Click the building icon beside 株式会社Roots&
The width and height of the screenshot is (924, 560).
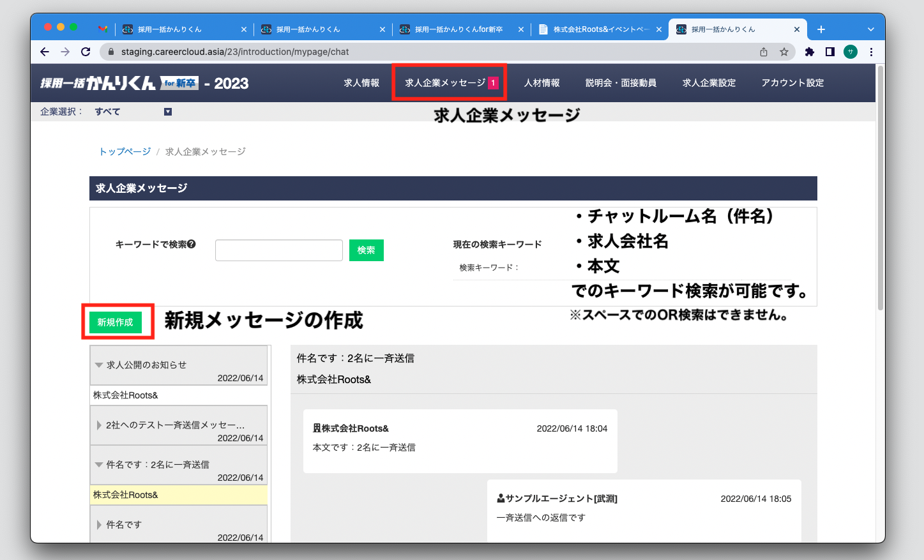pos(315,428)
